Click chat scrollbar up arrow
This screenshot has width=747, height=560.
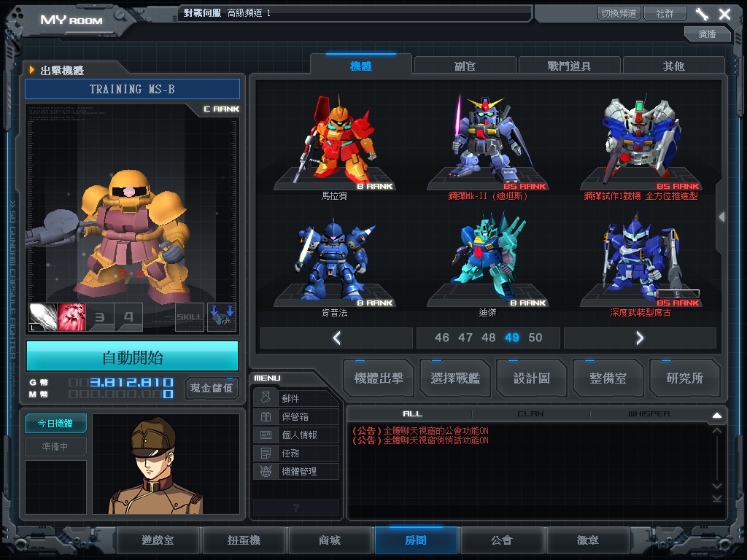point(716,430)
